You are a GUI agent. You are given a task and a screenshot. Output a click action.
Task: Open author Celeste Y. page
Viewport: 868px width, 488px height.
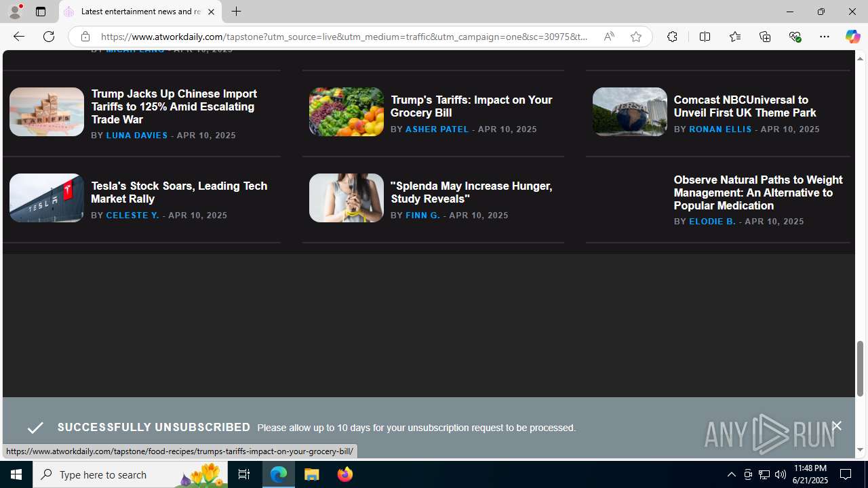[132, 216]
